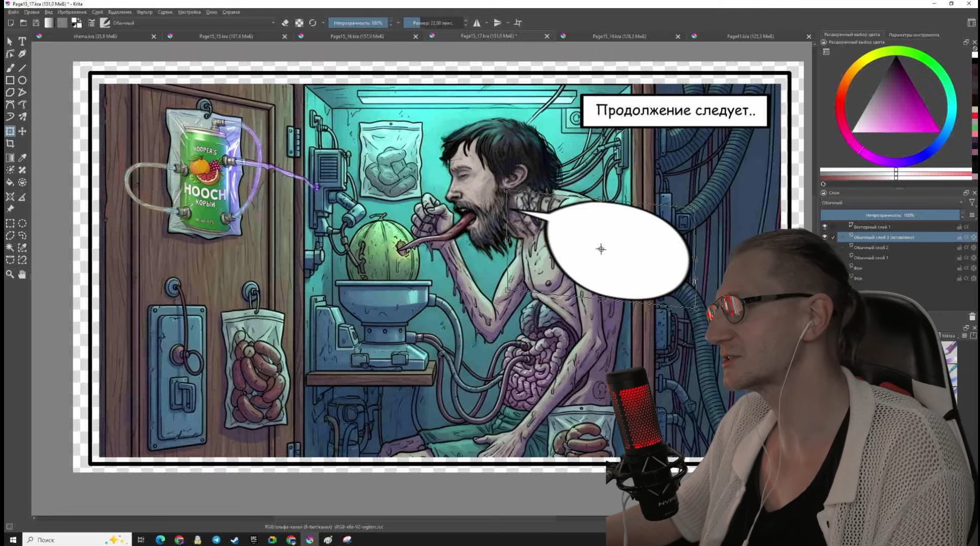Select the Bezier curve tool
The height and width of the screenshot is (546, 980).
tap(10, 104)
